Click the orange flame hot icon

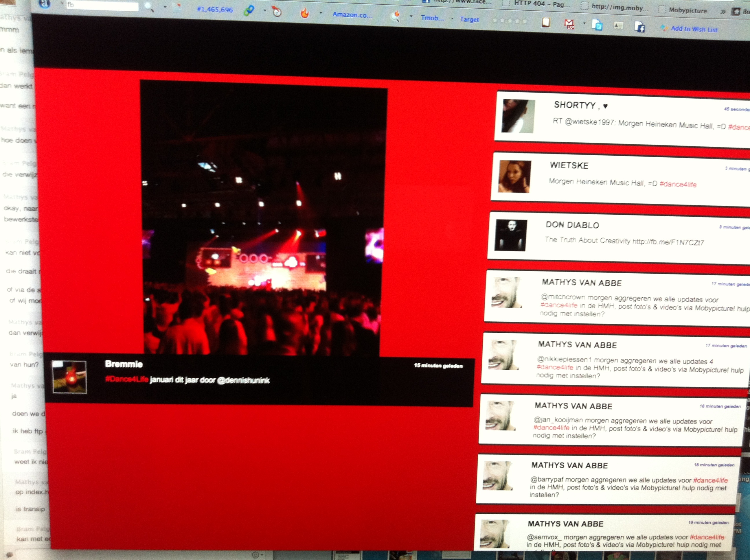click(305, 13)
